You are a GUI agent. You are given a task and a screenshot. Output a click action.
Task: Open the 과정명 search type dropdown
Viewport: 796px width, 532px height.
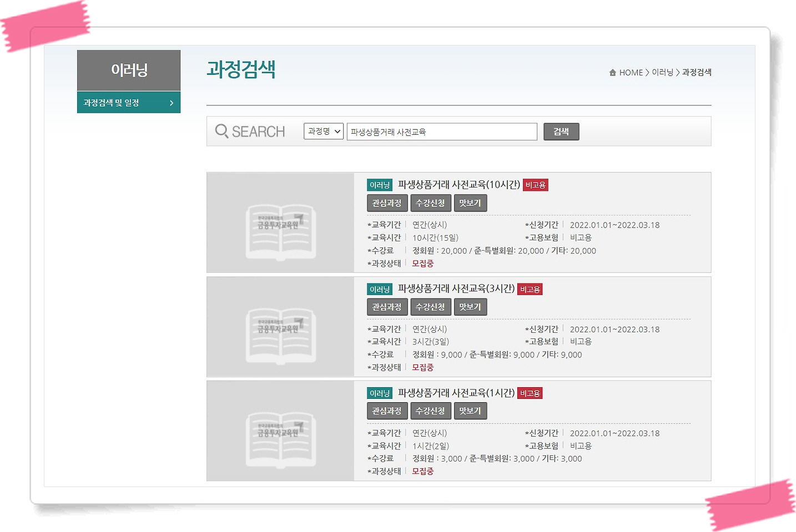pos(324,131)
